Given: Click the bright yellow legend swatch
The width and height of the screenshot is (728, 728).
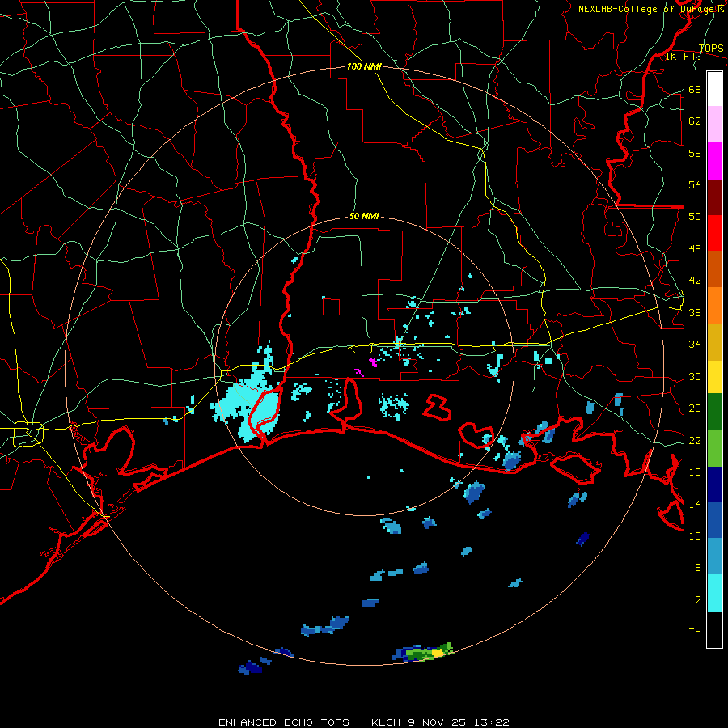Looking at the screenshot, I should click(x=714, y=376).
